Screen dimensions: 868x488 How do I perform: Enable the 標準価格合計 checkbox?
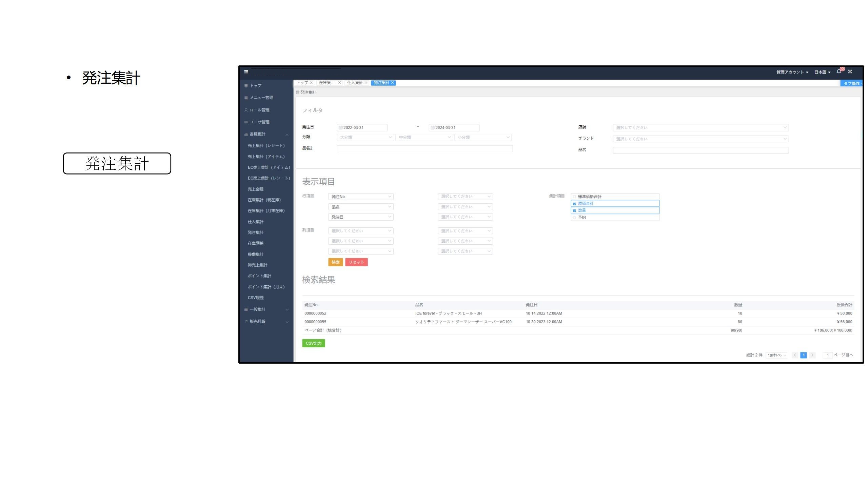(574, 197)
